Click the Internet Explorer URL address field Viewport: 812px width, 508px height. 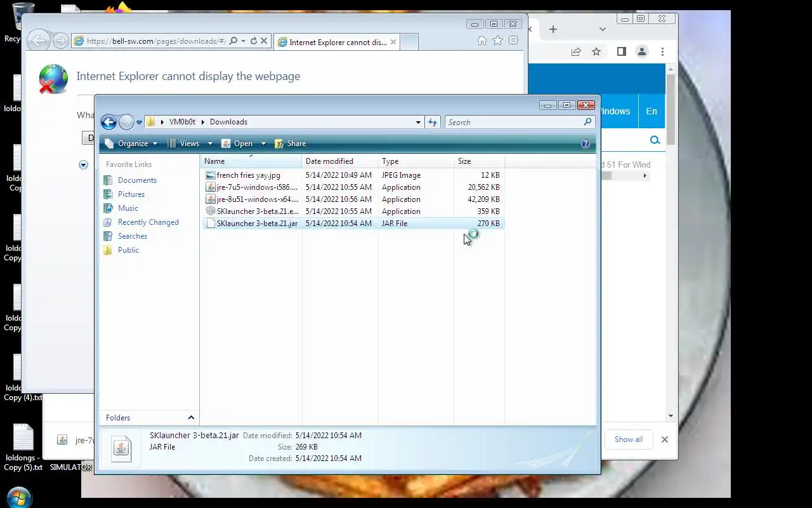[x=155, y=41]
